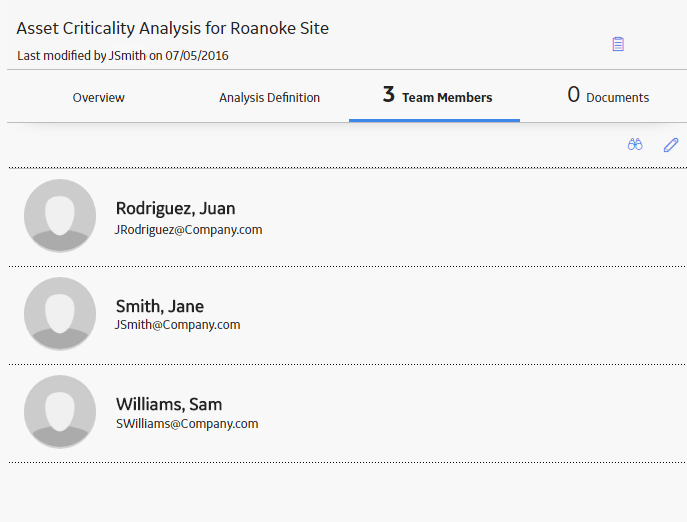Click Sam Williams's avatar picture

(60, 412)
